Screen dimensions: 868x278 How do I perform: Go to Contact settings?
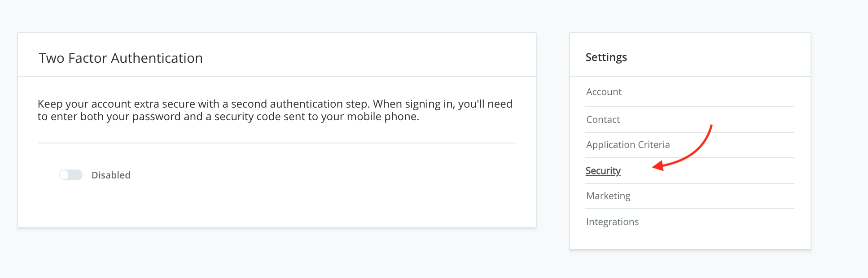tap(603, 120)
